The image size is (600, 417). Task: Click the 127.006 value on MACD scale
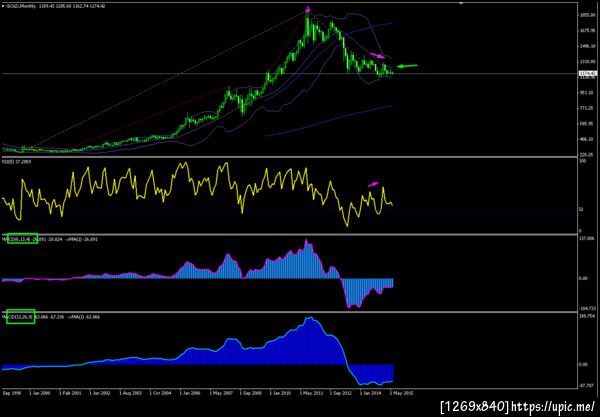tap(588, 238)
